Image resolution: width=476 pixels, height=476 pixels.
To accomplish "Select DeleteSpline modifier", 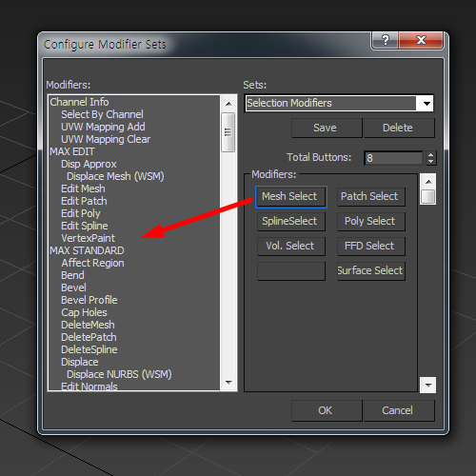I will point(89,349).
